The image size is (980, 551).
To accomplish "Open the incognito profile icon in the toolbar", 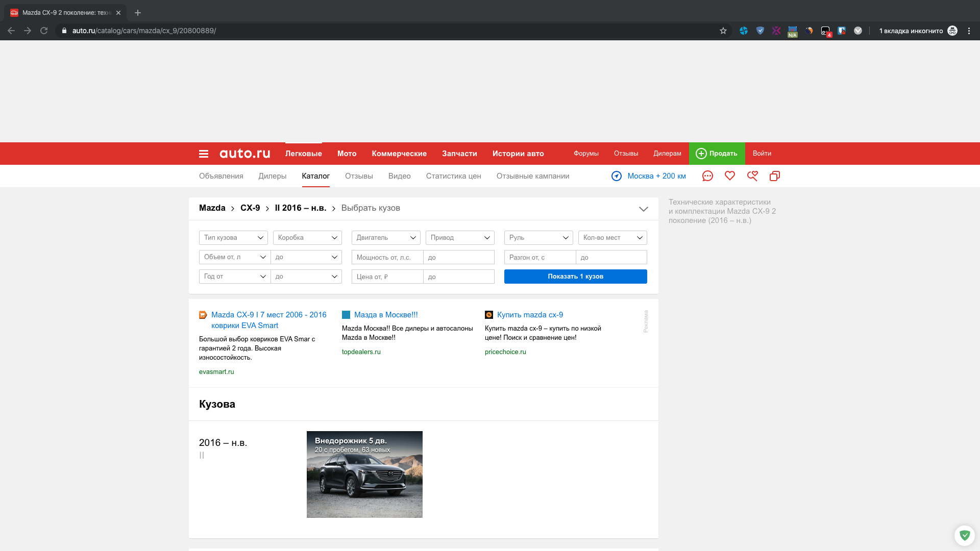I will click(x=952, y=31).
